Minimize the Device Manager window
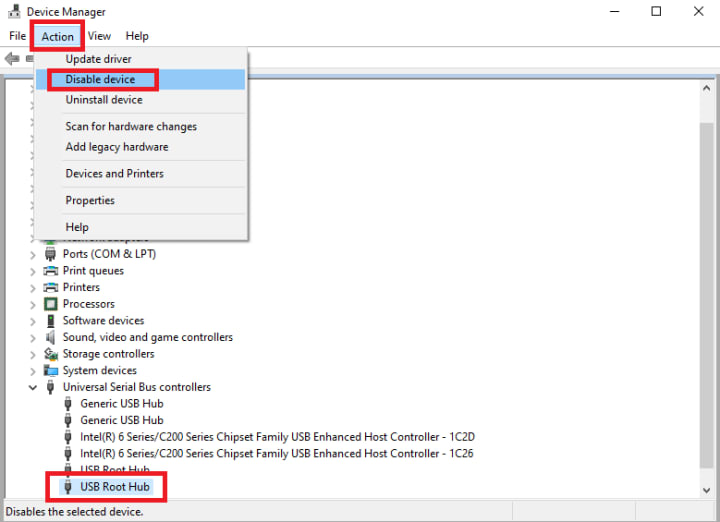 pos(614,11)
